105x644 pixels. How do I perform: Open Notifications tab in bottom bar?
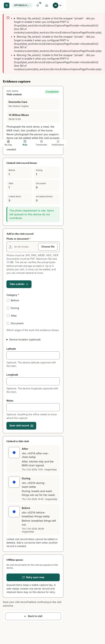coord(58,143)
